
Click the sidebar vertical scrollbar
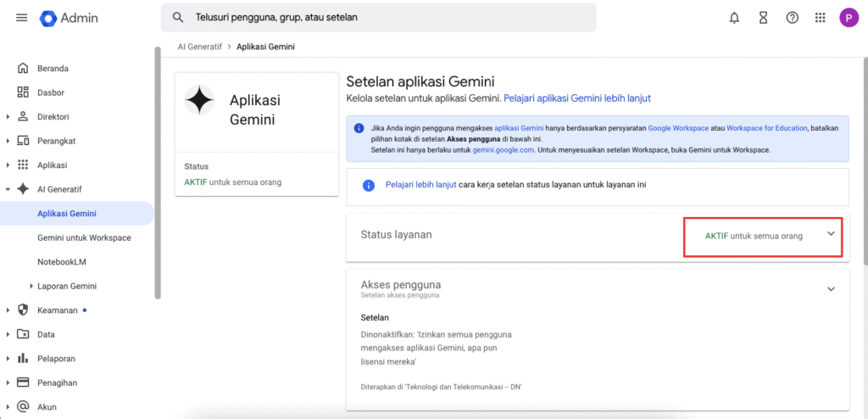(x=158, y=173)
